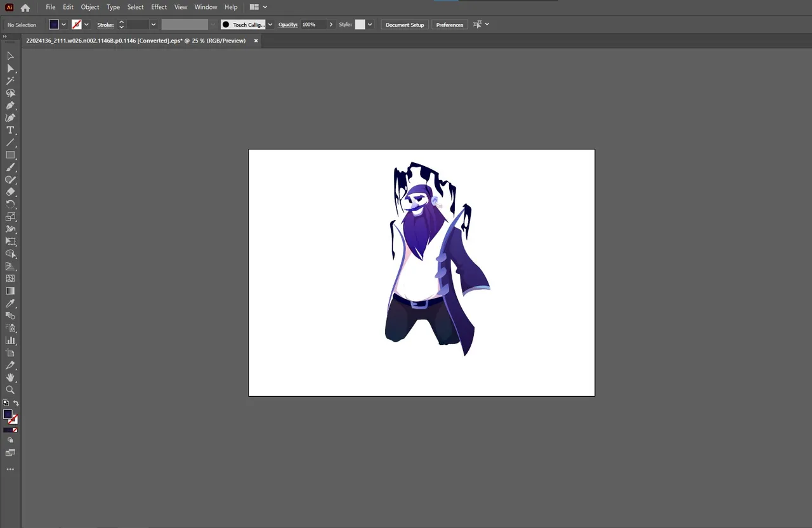This screenshot has width=812, height=528.
Task: Open the Window menu
Action: click(x=206, y=7)
